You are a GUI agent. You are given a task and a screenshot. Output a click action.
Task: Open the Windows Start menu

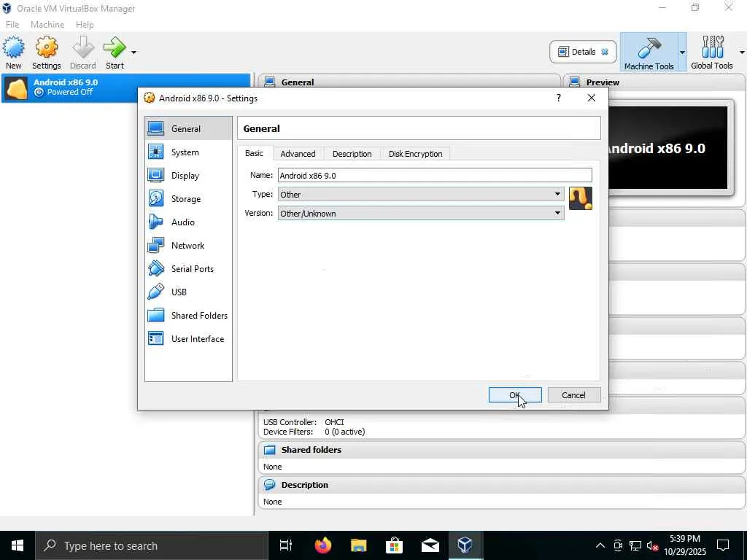[18, 545]
